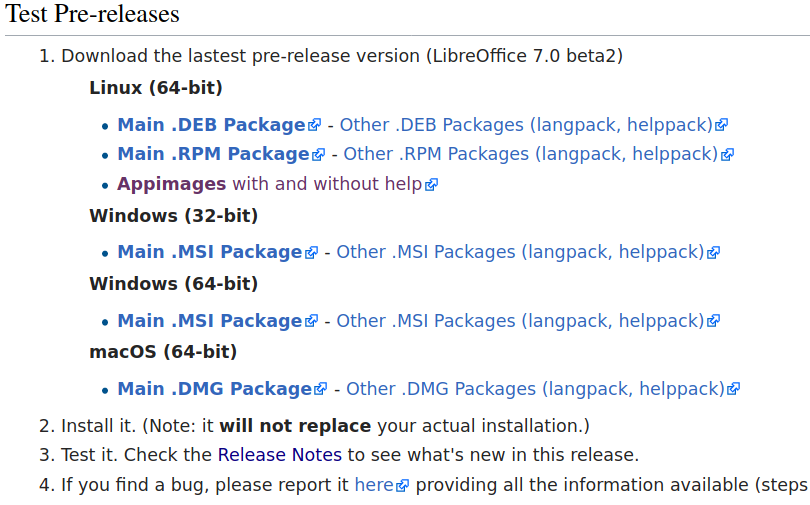Click external-link icon after Appimages link
This screenshot has height=505, width=810.
click(x=431, y=184)
